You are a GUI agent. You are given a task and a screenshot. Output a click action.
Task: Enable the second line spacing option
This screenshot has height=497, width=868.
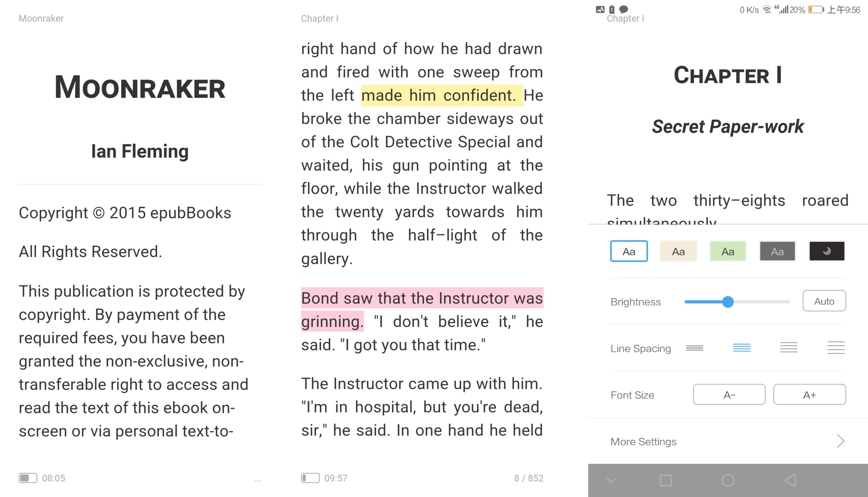pyautogui.click(x=742, y=348)
